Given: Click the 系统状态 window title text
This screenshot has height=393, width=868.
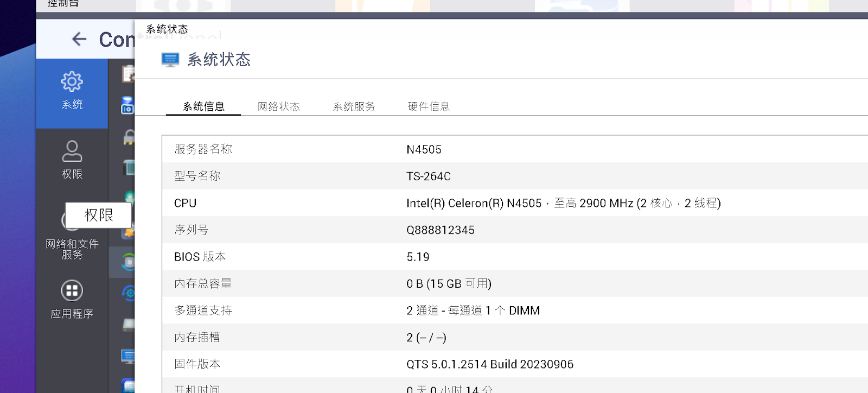Looking at the screenshot, I should click(x=167, y=29).
